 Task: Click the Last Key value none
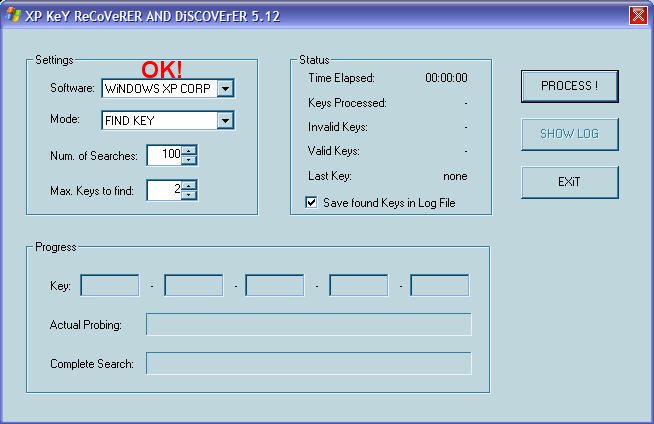455,176
